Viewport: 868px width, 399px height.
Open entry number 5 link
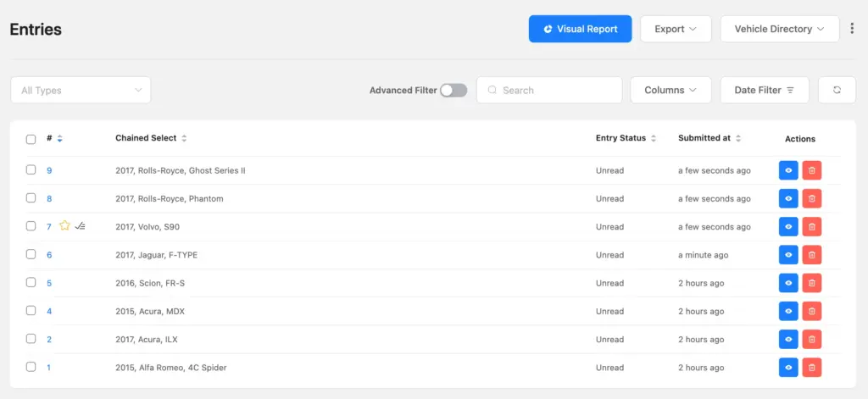click(49, 283)
